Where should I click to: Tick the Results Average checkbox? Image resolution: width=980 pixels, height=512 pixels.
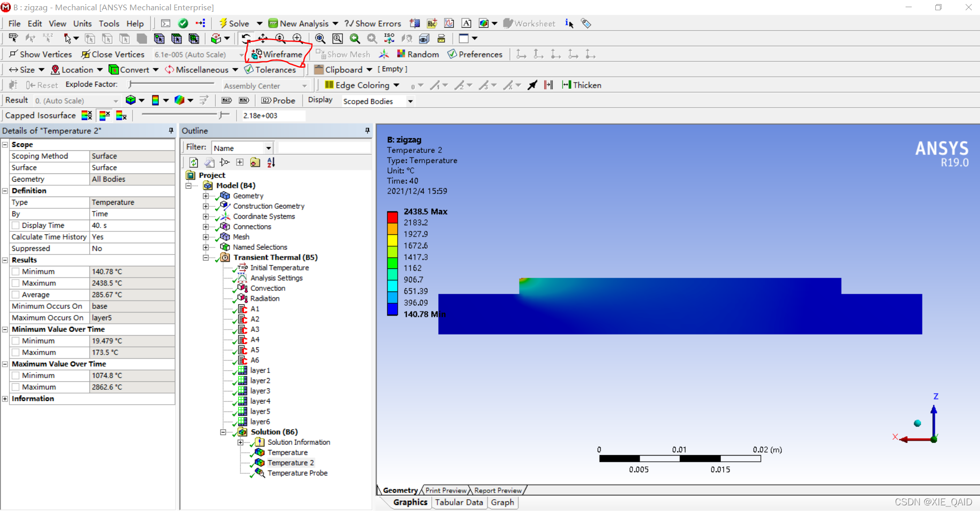(16, 294)
